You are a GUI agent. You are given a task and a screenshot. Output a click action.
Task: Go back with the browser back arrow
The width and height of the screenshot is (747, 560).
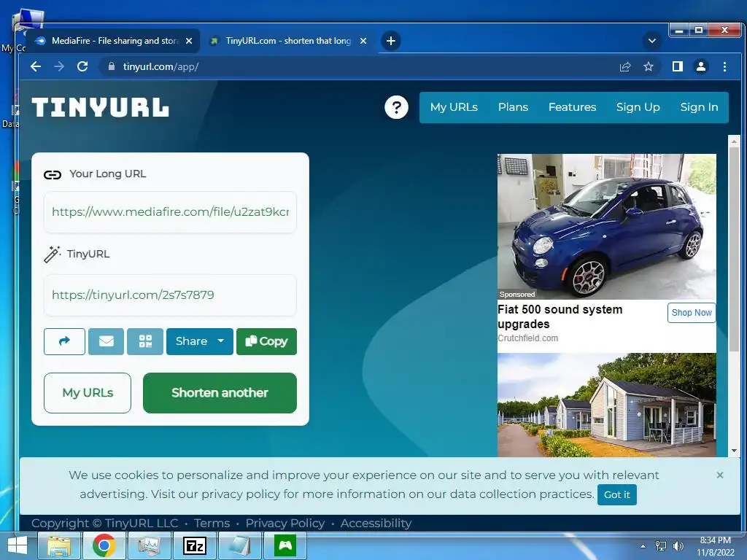[36, 66]
